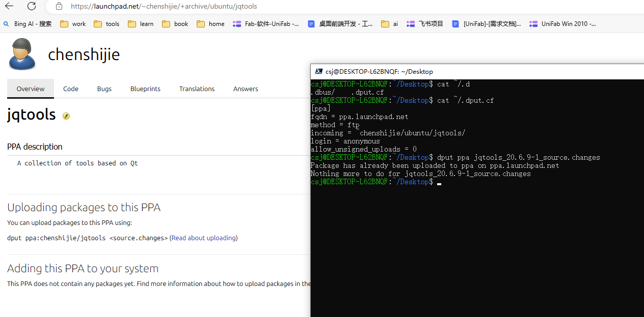Viewport: 644px width, 317px height.
Task: Click the [ppa] section line in terminal
Action: (321, 108)
